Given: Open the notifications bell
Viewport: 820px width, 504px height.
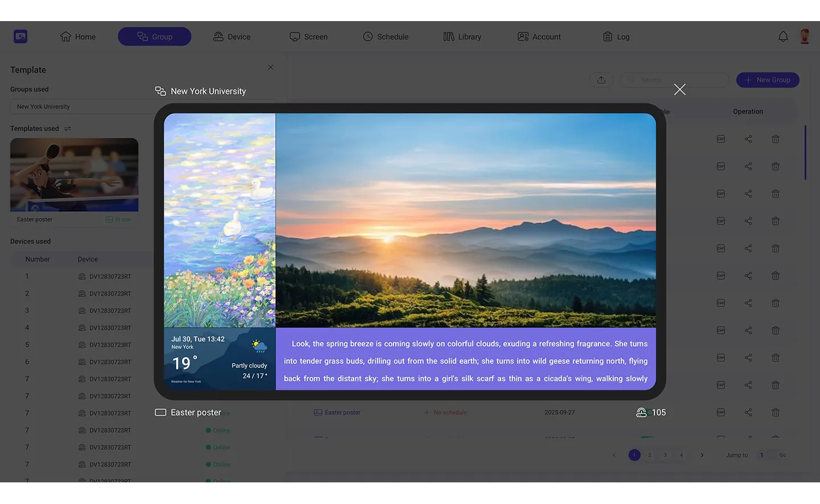Looking at the screenshot, I should pos(783,36).
